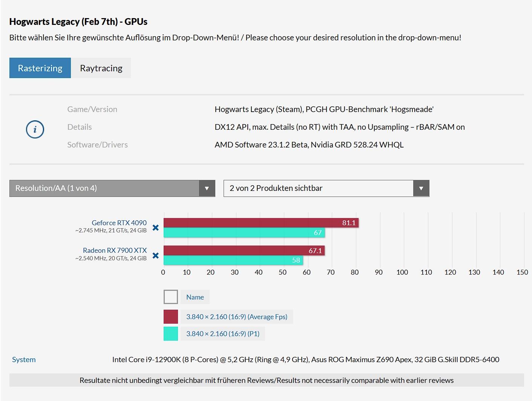Toggle the empty Name legend checkbox
Screen dimensions: 532x401
[x=171, y=297]
